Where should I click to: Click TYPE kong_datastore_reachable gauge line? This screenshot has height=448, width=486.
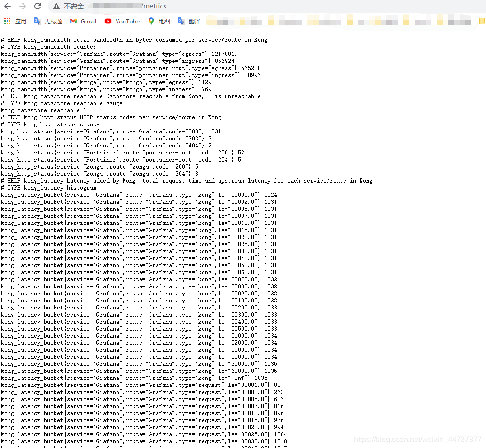(x=62, y=103)
